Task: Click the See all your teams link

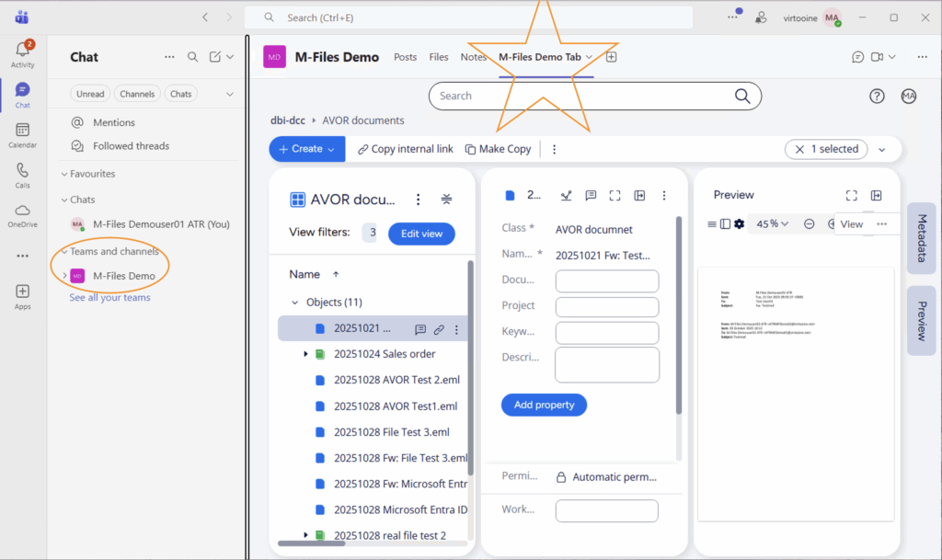Action: pos(109,297)
